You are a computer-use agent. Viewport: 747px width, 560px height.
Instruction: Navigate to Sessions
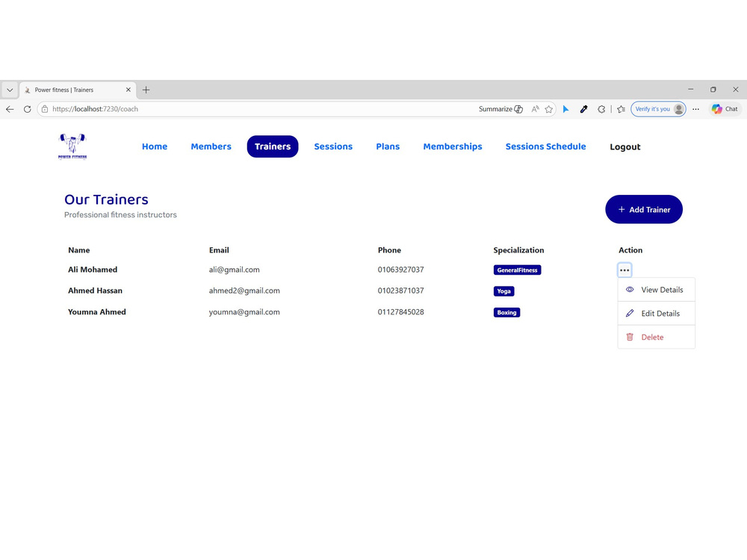(x=333, y=146)
